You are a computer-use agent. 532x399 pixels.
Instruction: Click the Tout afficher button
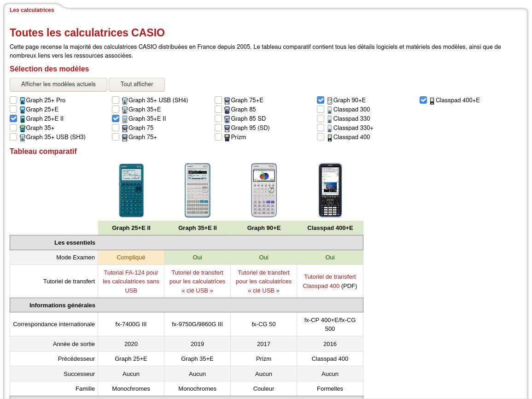tap(137, 84)
